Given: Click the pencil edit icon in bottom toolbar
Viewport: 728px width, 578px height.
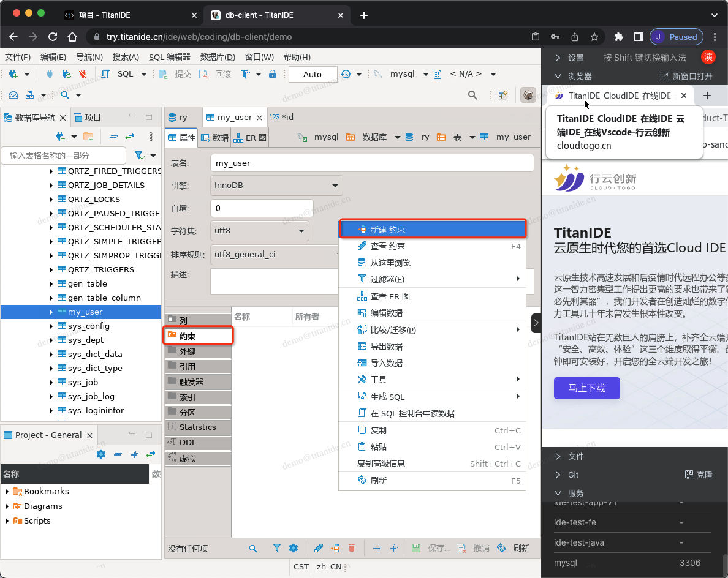Looking at the screenshot, I should tap(318, 548).
